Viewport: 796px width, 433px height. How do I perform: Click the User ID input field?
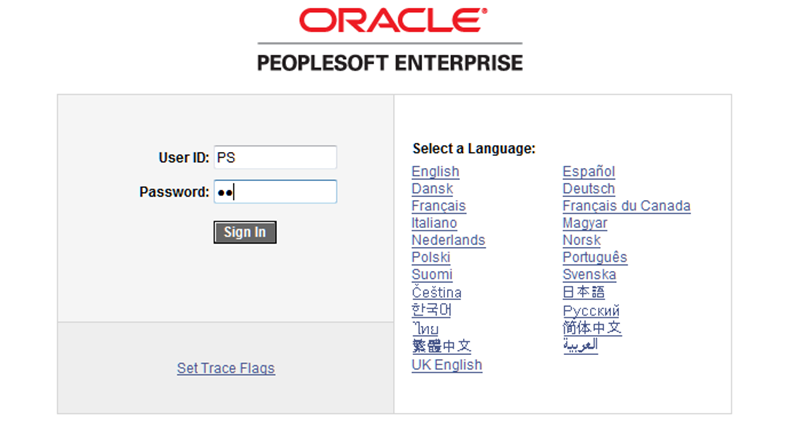pyautogui.click(x=275, y=157)
